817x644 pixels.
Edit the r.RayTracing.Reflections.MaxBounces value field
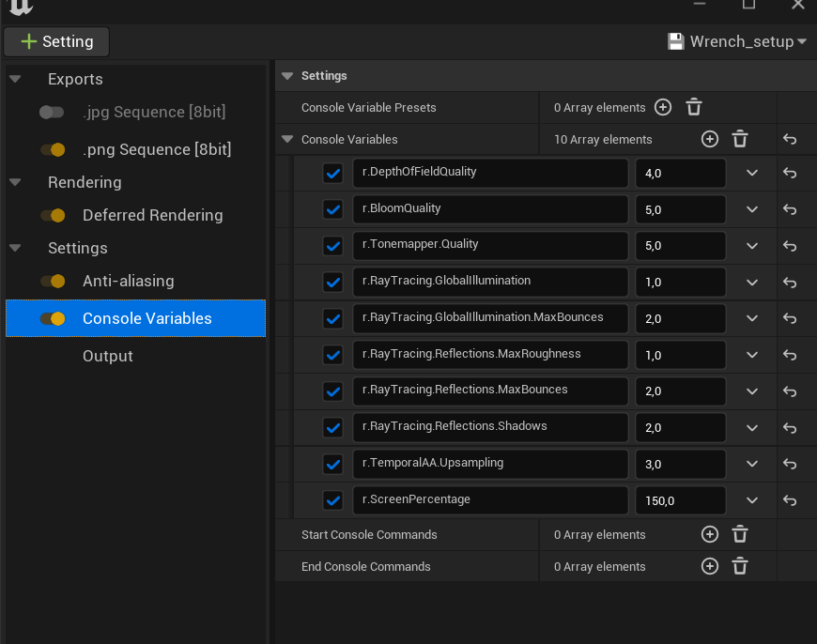tap(680, 391)
